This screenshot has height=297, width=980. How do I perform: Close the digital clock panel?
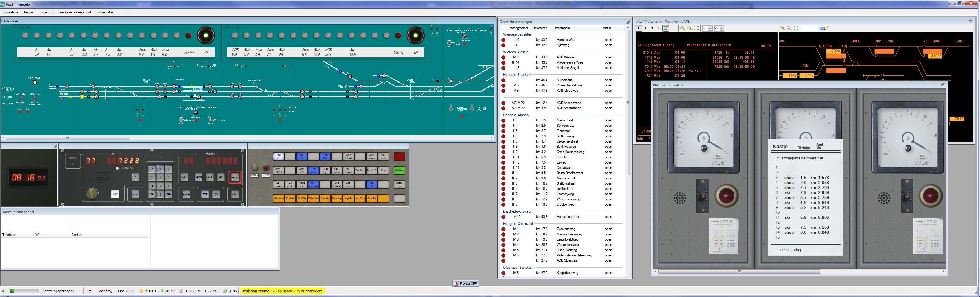(x=55, y=146)
